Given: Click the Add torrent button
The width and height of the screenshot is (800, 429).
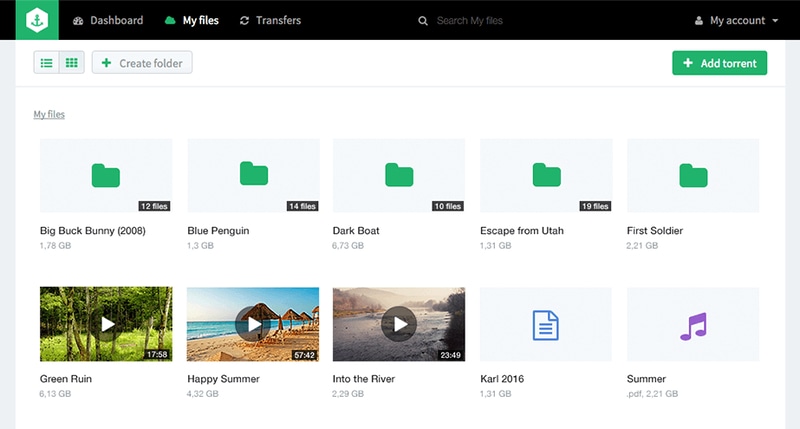Looking at the screenshot, I should 719,63.
